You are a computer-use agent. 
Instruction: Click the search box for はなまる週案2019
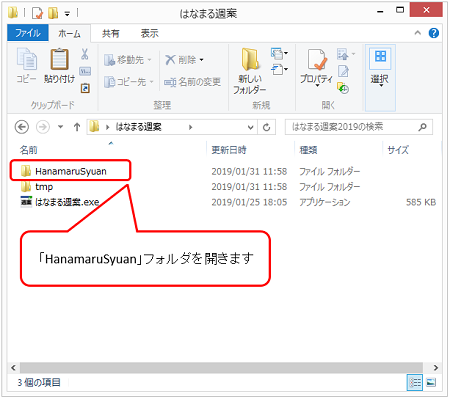359,127
